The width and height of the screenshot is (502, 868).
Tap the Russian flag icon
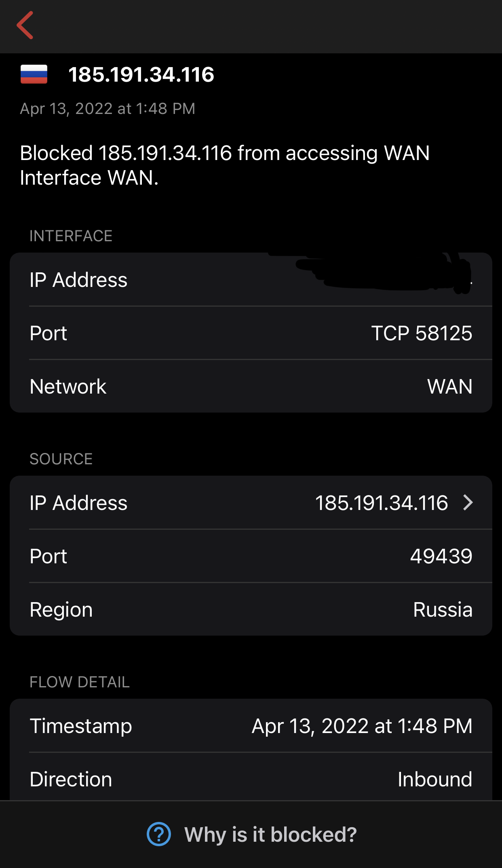pos(34,74)
